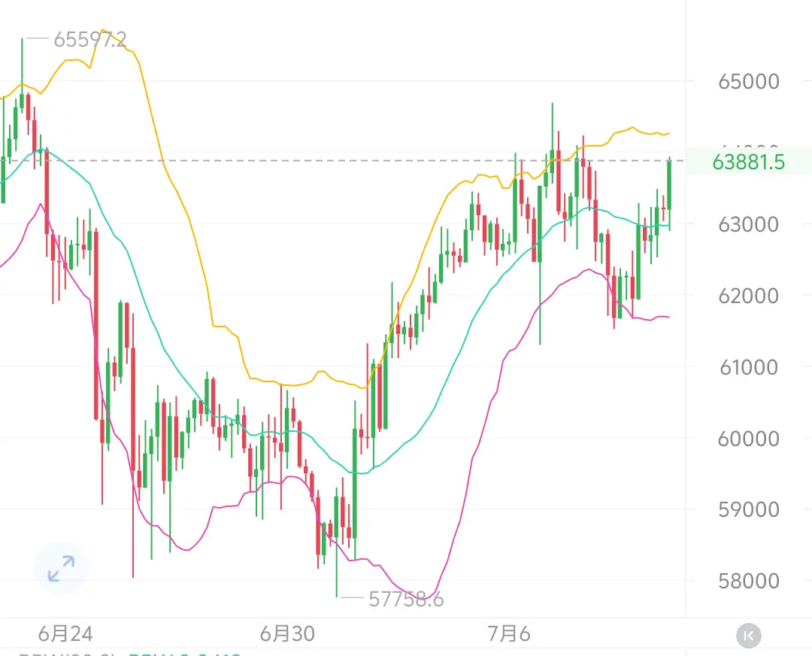This screenshot has height=656, width=812.
Task: Click the 63000 price axis label
Action: 748,224
